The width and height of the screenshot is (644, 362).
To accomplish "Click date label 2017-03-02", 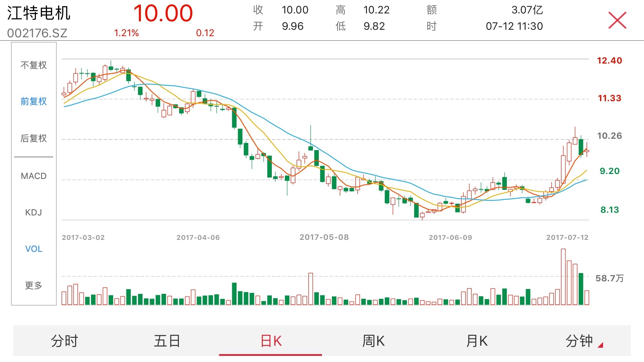I will [83, 238].
